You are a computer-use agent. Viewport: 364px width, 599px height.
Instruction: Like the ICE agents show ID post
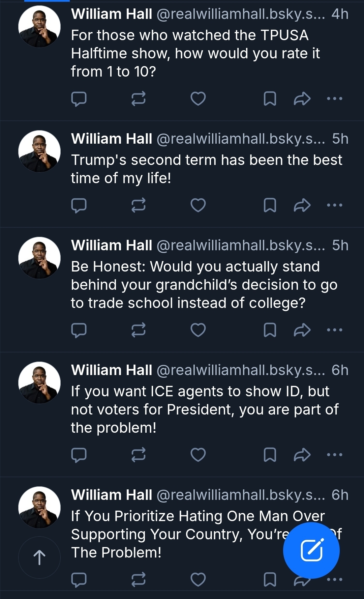(x=198, y=455)
